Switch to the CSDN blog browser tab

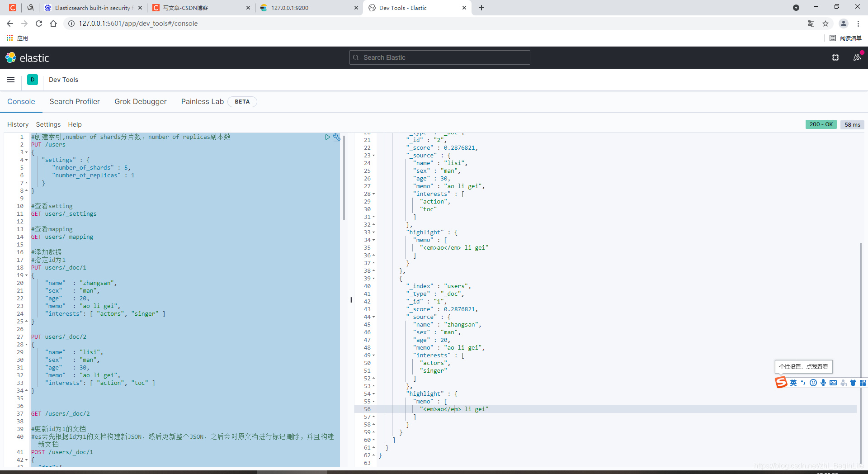[201, 8]
